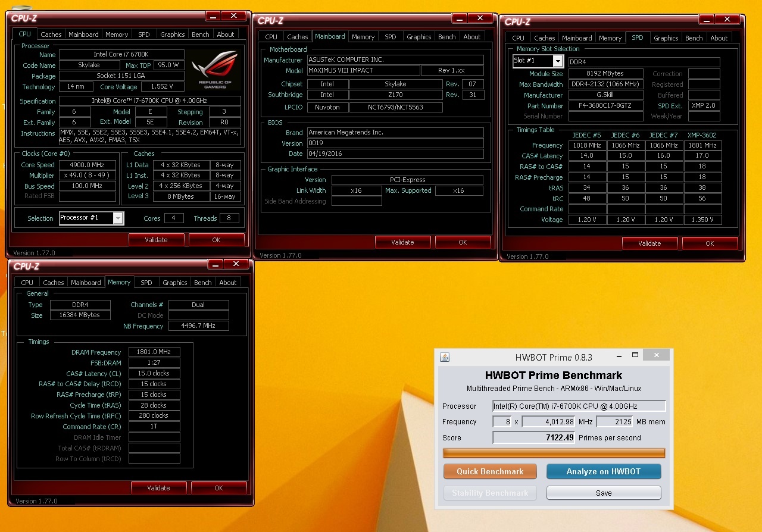Click Validate in the Memory window

[158, 488]
